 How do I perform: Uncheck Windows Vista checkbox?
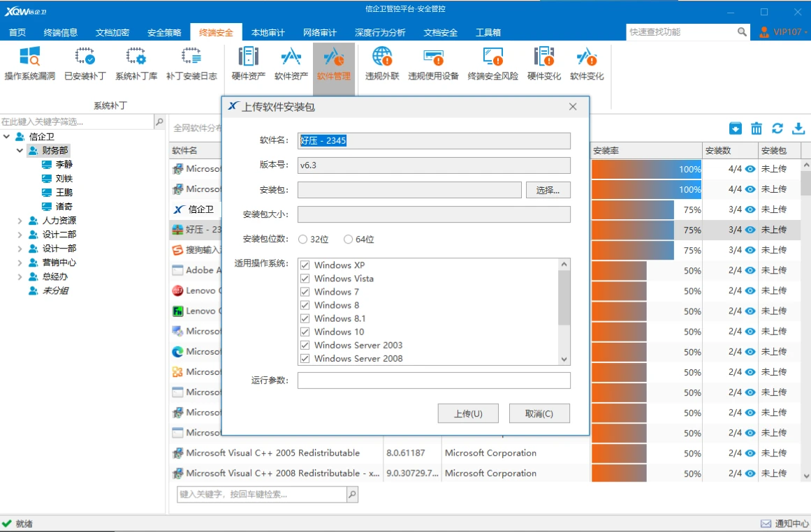[305, 279]
